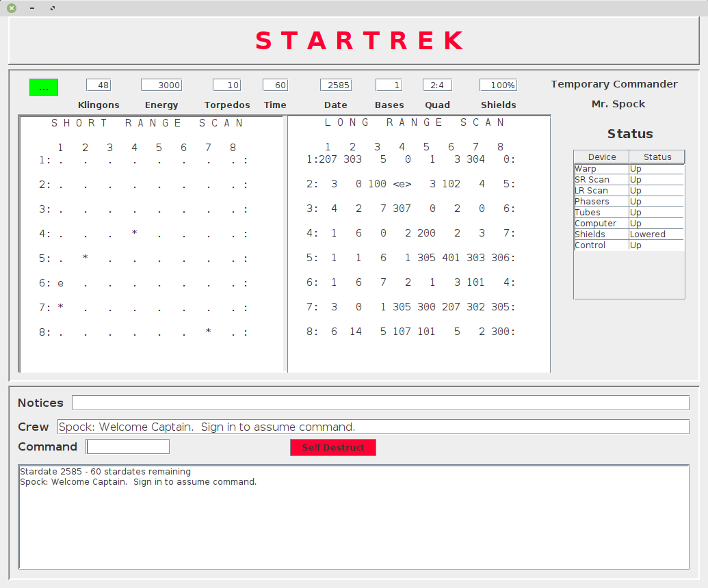Select the Computer device row
This screenshot has height=588, width=708.
(629, 224)
